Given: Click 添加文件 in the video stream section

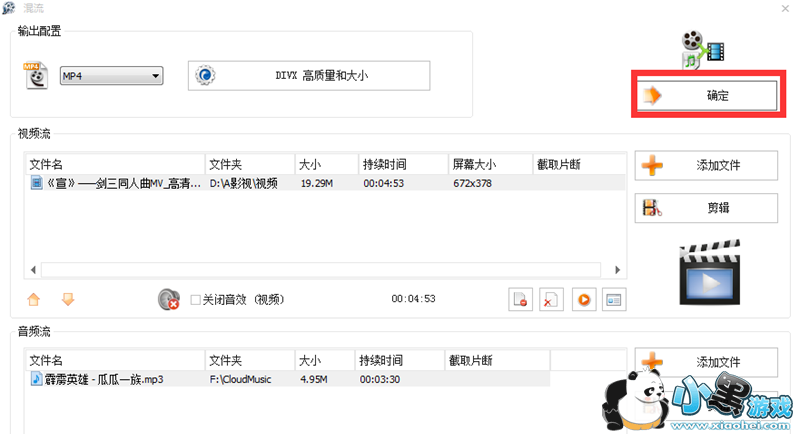Looking at the screenshot, I should 706,165.
